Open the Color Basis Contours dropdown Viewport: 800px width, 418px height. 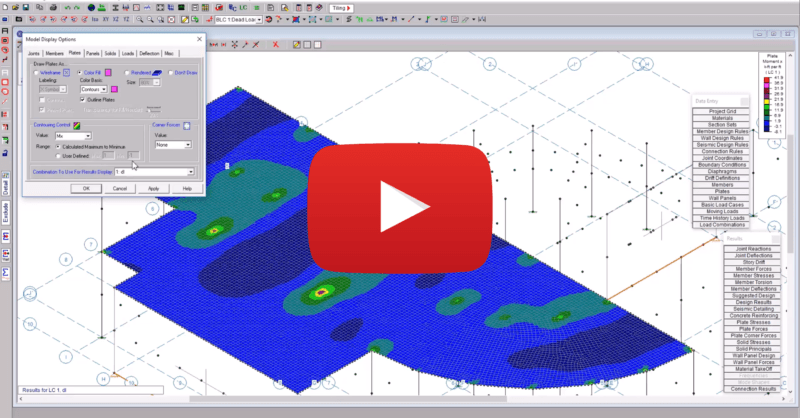[91, 87]
